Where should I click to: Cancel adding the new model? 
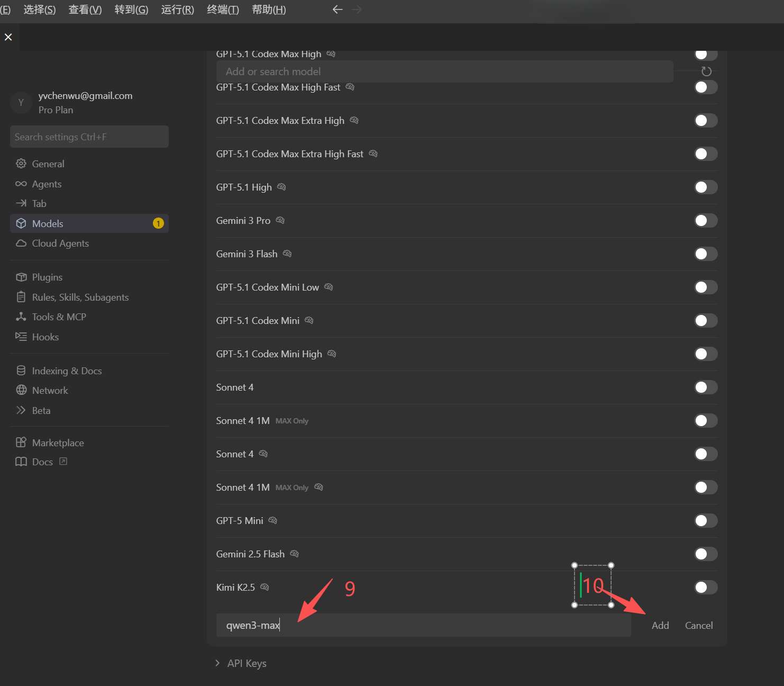(x=698, y=625)
